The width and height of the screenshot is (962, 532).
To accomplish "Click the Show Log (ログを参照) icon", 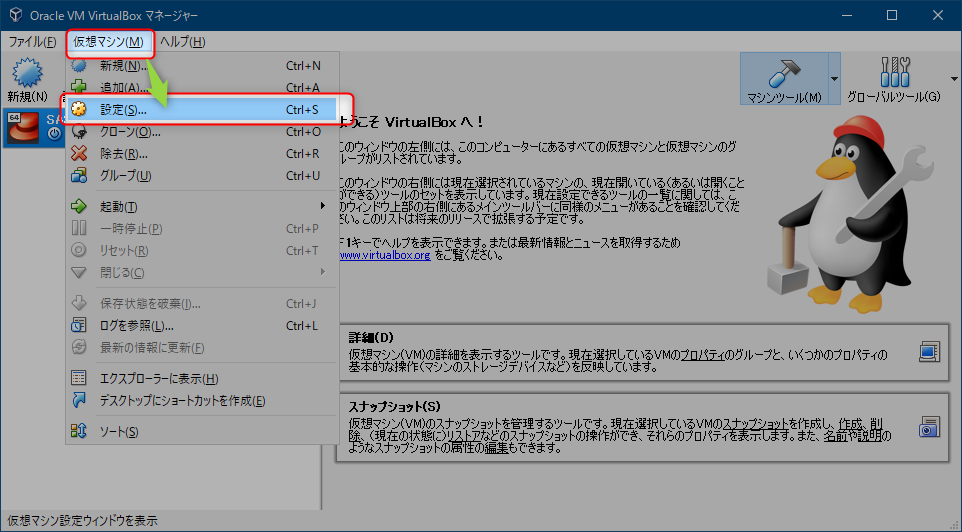I will tap(79, 325).
